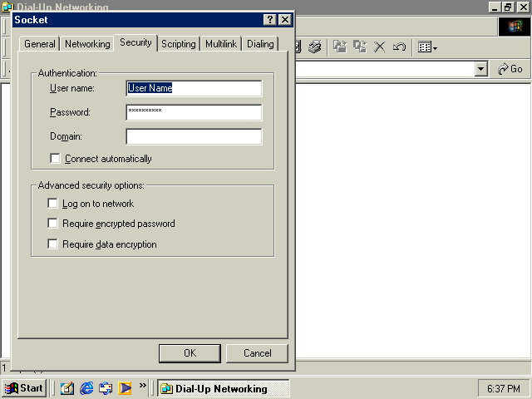Click the Domain input field
Viewport: 532px width, 399px height.
coord(194,136)
